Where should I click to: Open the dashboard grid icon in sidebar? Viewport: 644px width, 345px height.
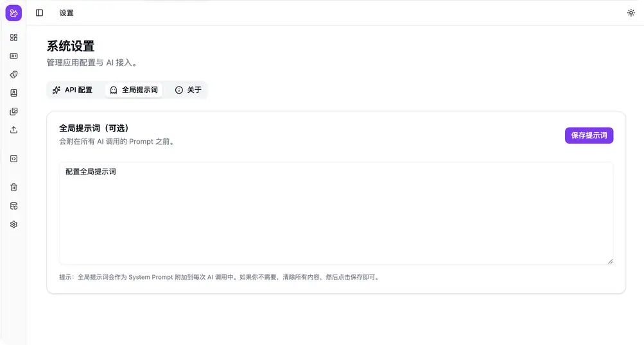13,38
